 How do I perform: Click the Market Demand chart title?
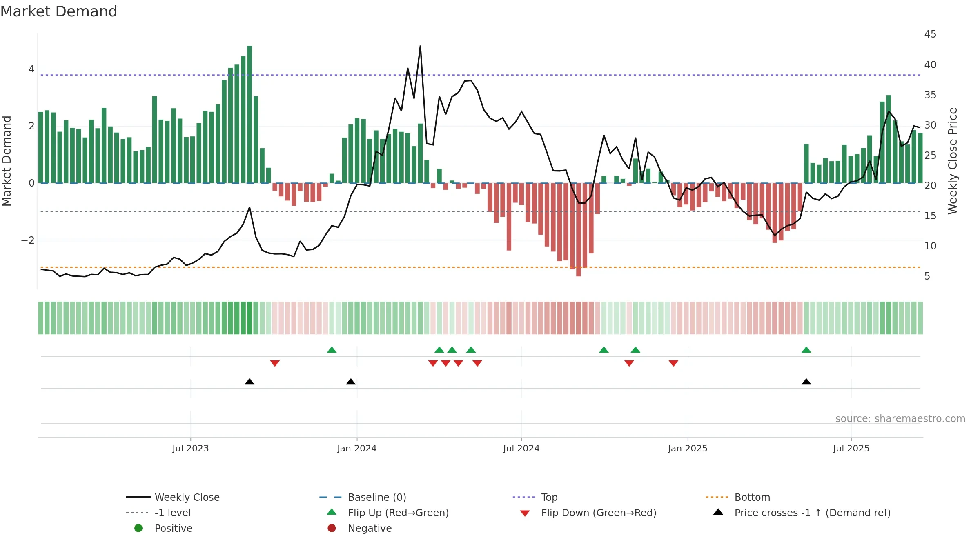tap(59, 11)
